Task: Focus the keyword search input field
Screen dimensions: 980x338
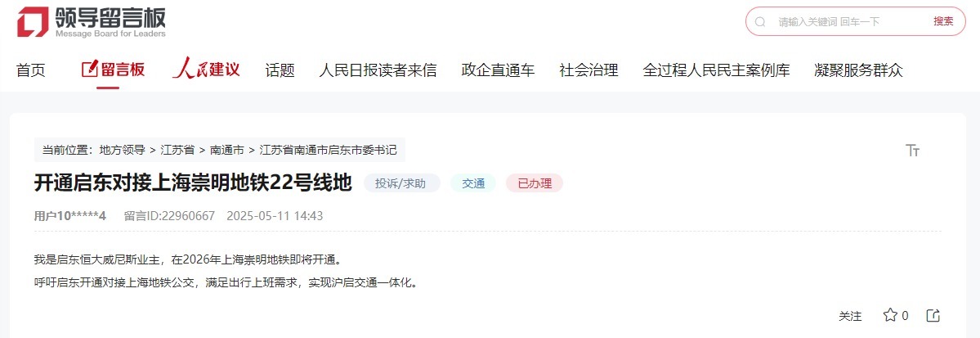Action: point(849,22)
